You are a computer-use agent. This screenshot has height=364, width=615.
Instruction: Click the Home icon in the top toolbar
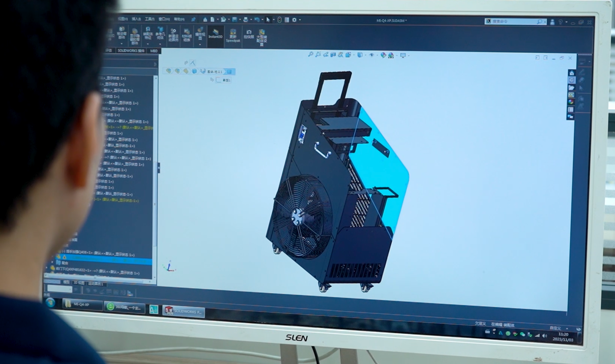(205, 19)
